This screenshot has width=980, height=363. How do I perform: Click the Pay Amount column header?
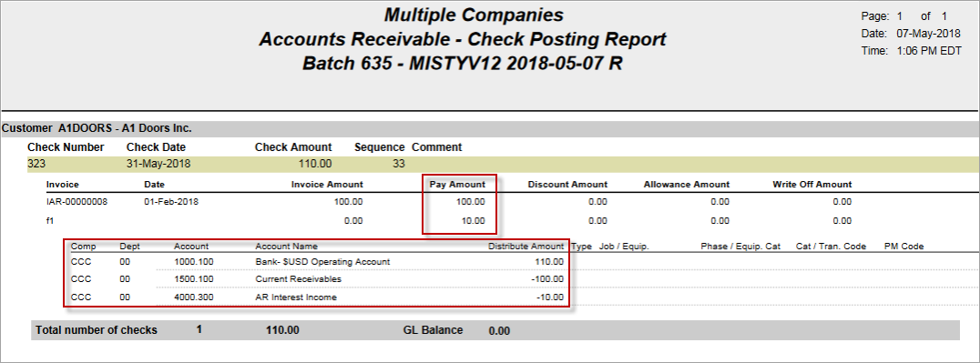(457, 185)
